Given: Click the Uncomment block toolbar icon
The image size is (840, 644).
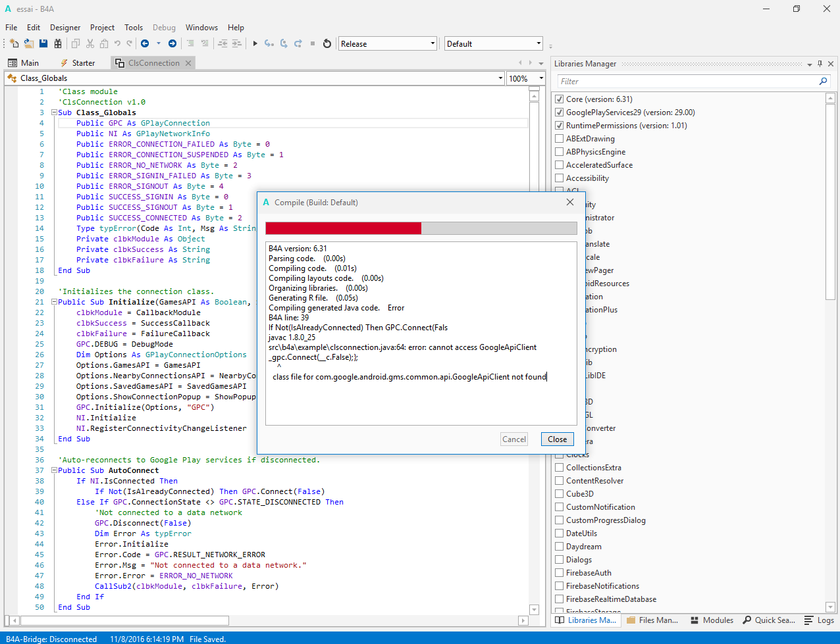Looking at the screenshot, I should click(205, 43).
